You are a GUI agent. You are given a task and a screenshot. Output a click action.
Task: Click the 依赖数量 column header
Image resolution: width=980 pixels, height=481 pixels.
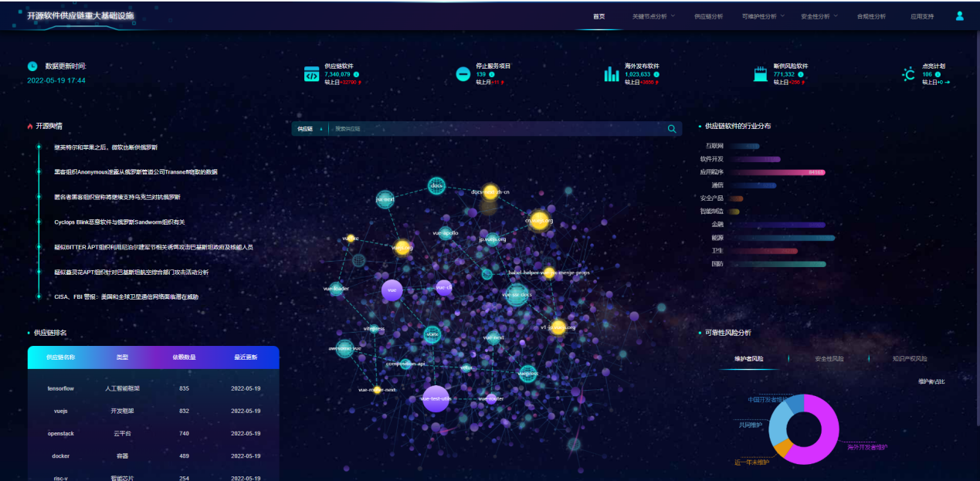coord(184,357)
